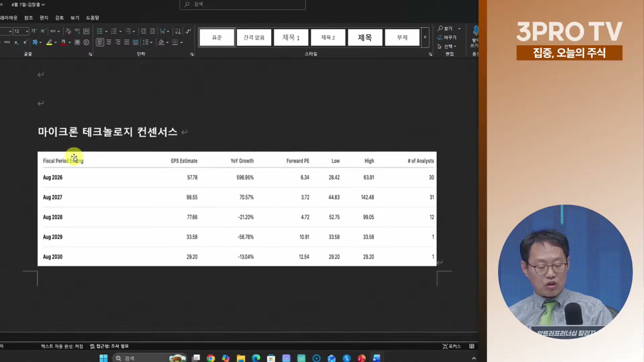Click the justify text alignment icon
The height and width of the screenshot is (362, 644).
tap(126, 42)
